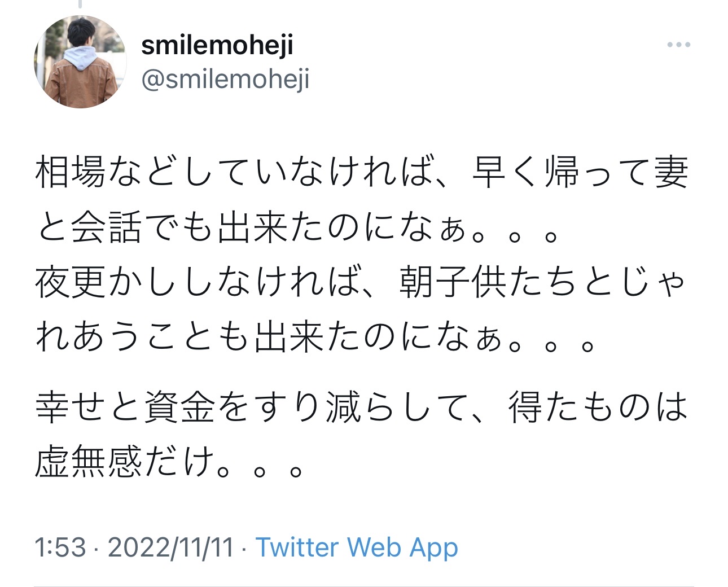Open the three-dot more options menu
Image resolution: width=728 pixels, height=587 pixels.
(678, 45)
